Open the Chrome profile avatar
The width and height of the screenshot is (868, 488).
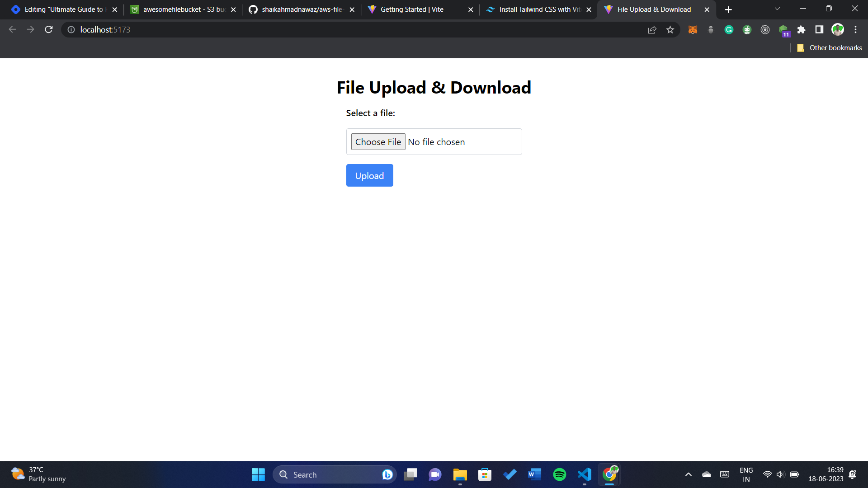tap(837, 30)
